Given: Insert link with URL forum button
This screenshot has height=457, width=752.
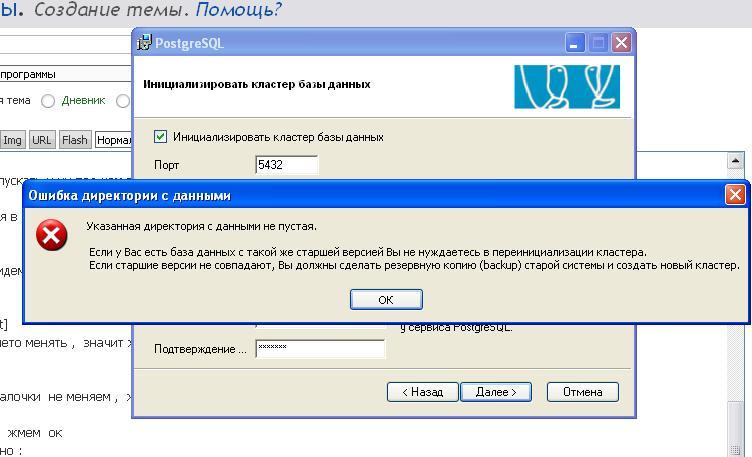Looking at the screenshot, I should (x=42, y=140).
